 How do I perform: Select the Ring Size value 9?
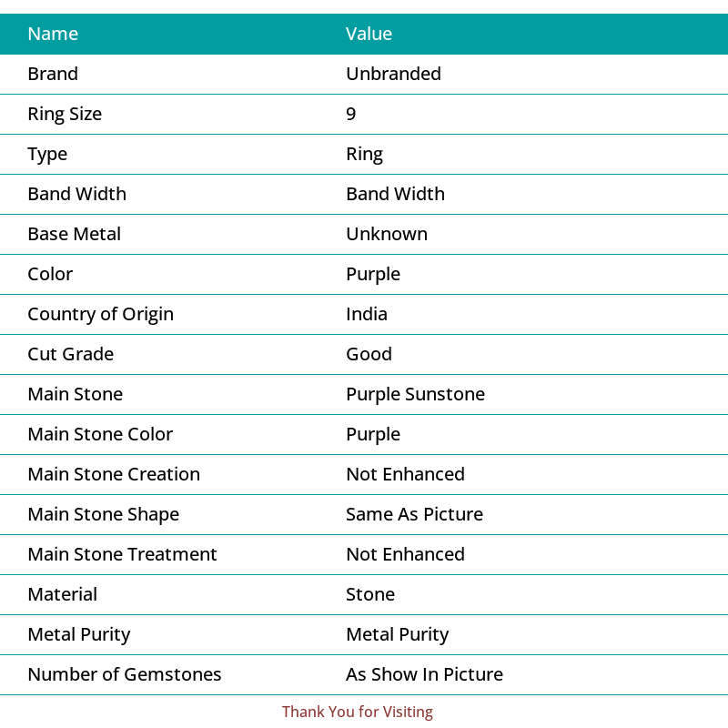[351, 114]
